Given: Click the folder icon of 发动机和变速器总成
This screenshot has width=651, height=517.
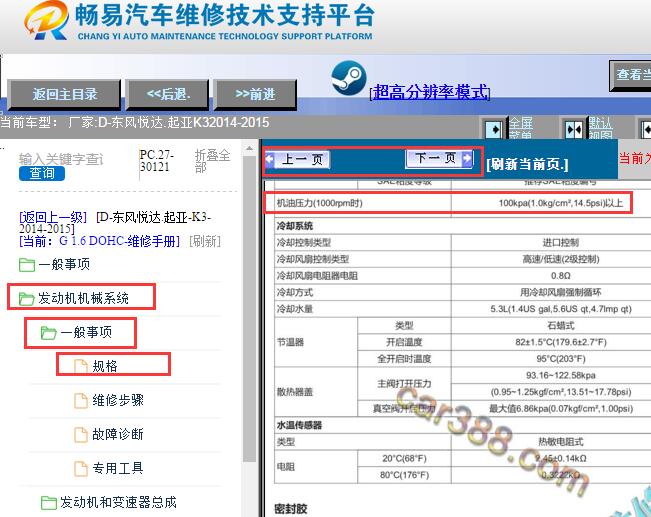Looking at the screenshot, I should 49,502.
